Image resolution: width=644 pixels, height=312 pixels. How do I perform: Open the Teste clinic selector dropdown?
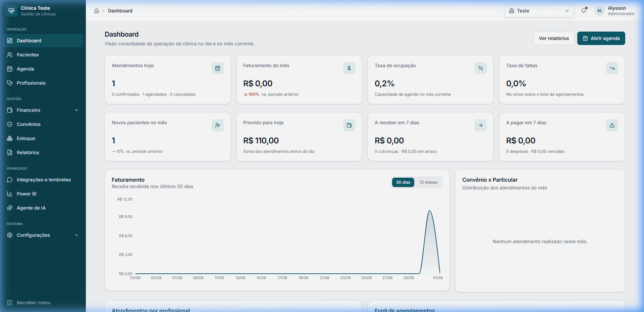(x=539, y=11)
